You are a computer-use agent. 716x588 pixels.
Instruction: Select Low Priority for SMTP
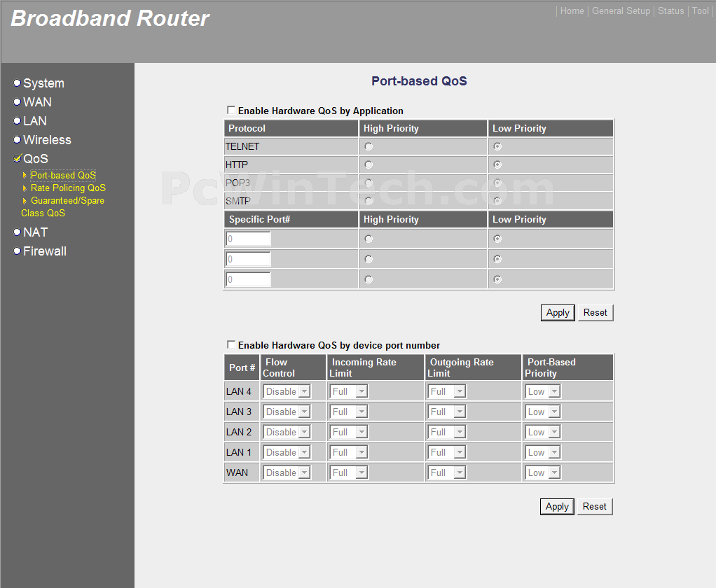point(497,201)
